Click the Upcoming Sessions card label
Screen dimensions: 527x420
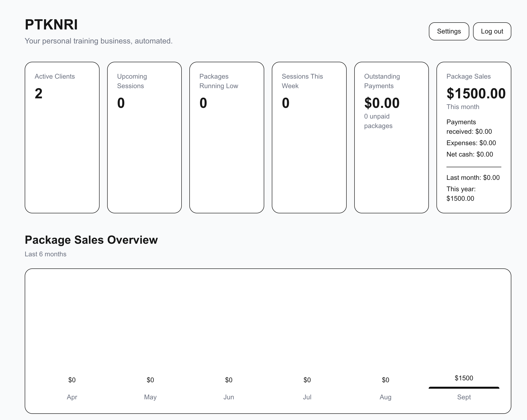tap(132, 81)
